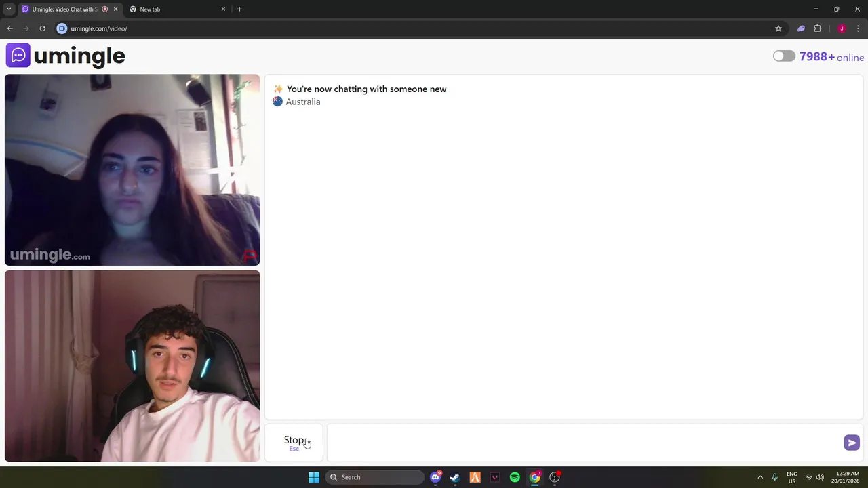Click the Umingle chat-bubble logo icon
868x488 pixels.
coord(18,56)
